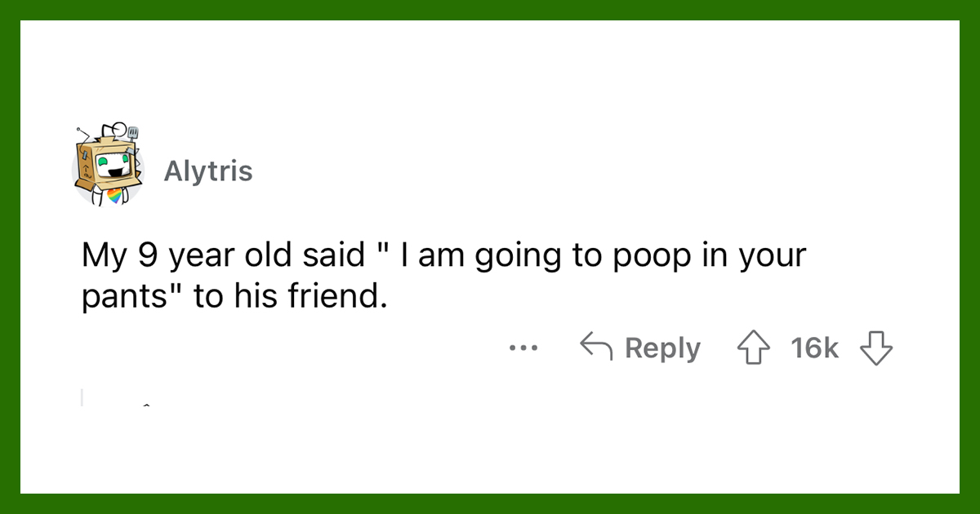This screenshot has width=980, height=514.
Task: Open Alytris's cardboard box avatar
Action: (x=108, y=164)
